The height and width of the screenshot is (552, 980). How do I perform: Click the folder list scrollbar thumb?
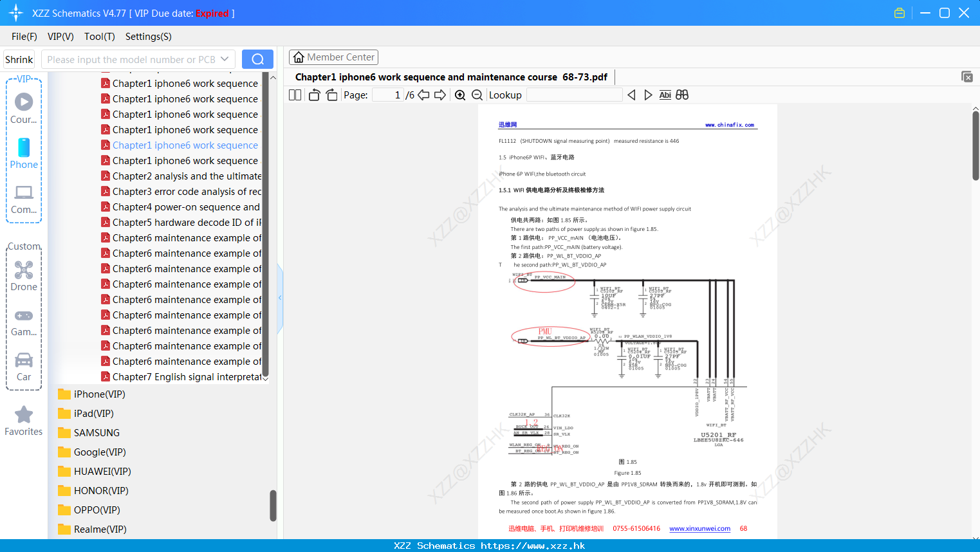click(273, 506)
